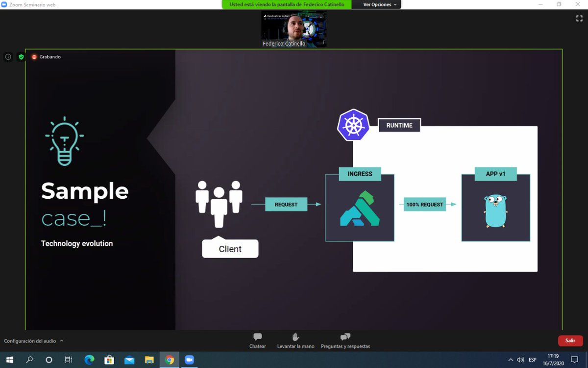This screenshot has height=368, width=588.
Task: Open File Explorer from the taskbar
Action: tap(149, 360)
